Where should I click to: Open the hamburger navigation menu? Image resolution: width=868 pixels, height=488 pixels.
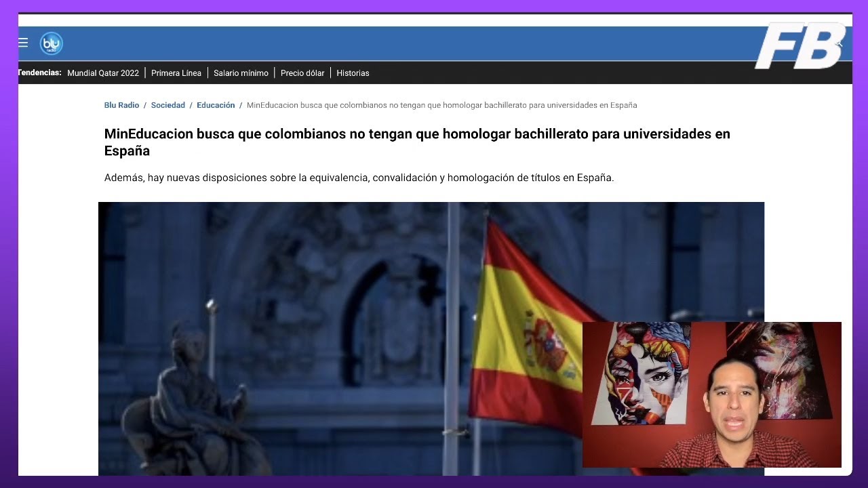pos(22,42)
